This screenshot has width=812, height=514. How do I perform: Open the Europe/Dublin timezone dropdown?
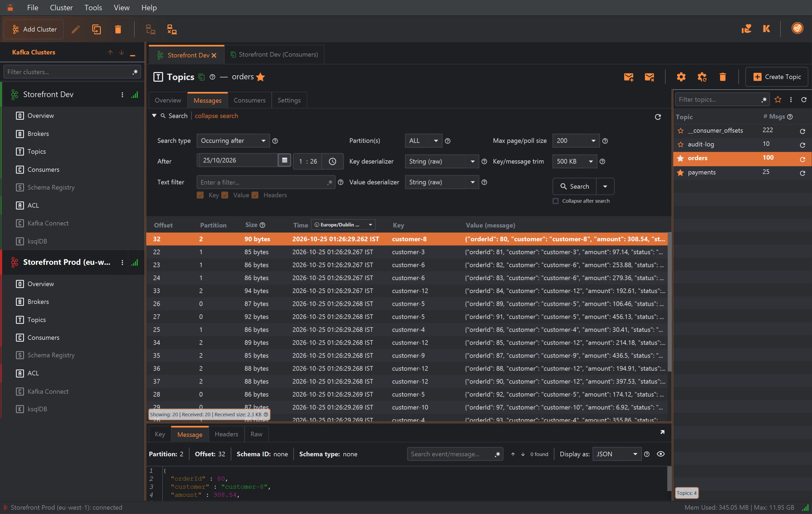click(x=343, y=225)
